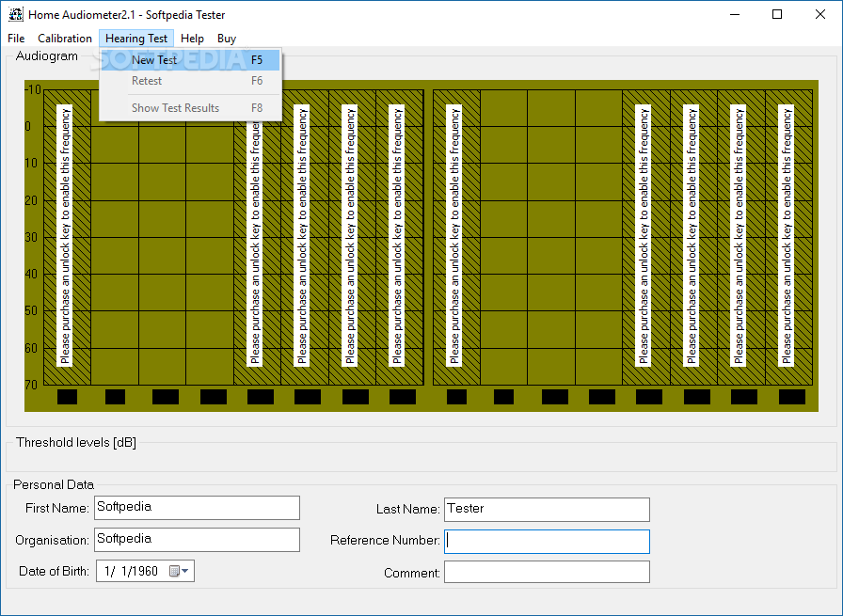Open the Date of Birth calendar dropdown
The width and height of the screenshot is (843, 616).
[179, 571]
